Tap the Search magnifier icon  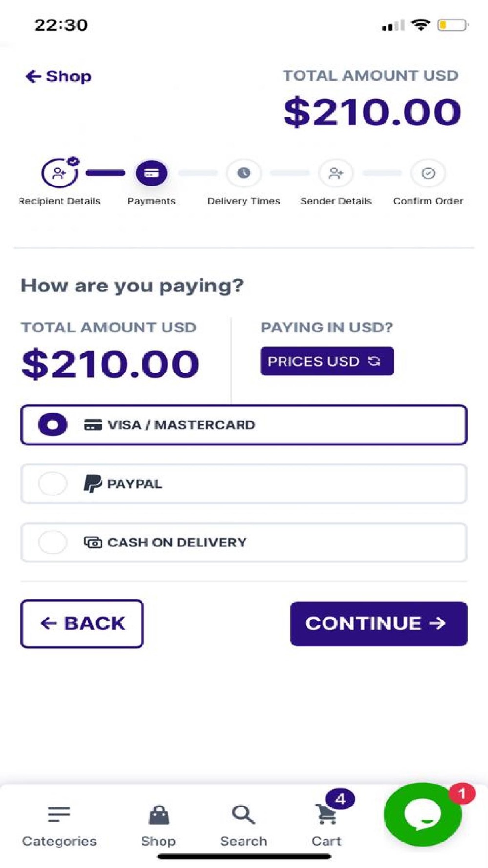pos(244,814)
